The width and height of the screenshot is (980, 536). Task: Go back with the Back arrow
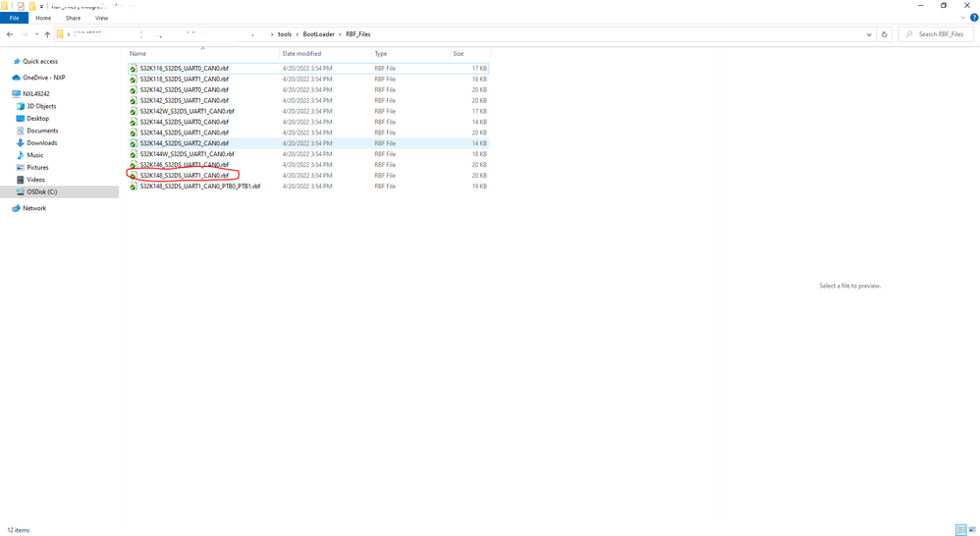click(10, 34)
